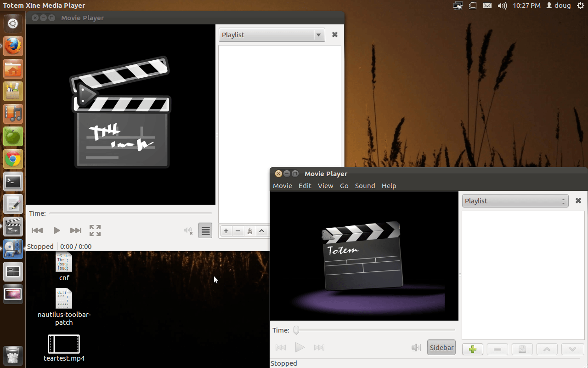Open the Text Editor from the launcher
588x368 pixels.
click(x=13, y=204)
